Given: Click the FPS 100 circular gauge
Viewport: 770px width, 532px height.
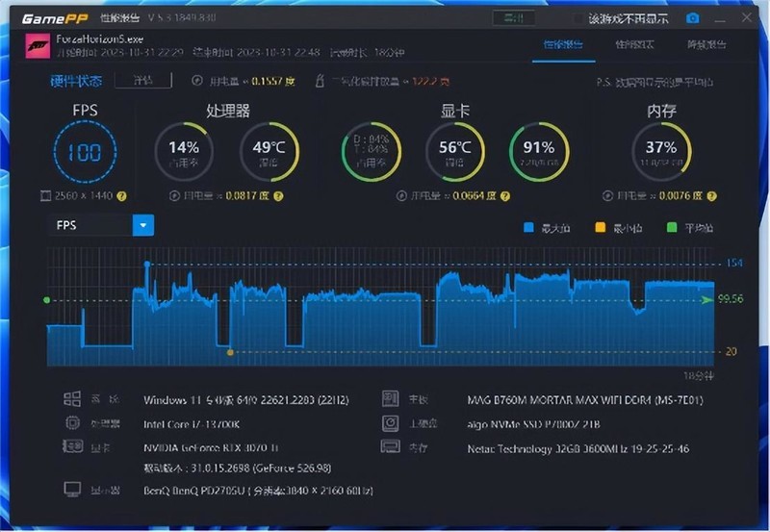Looking at the screenshot, I should 85,152.
